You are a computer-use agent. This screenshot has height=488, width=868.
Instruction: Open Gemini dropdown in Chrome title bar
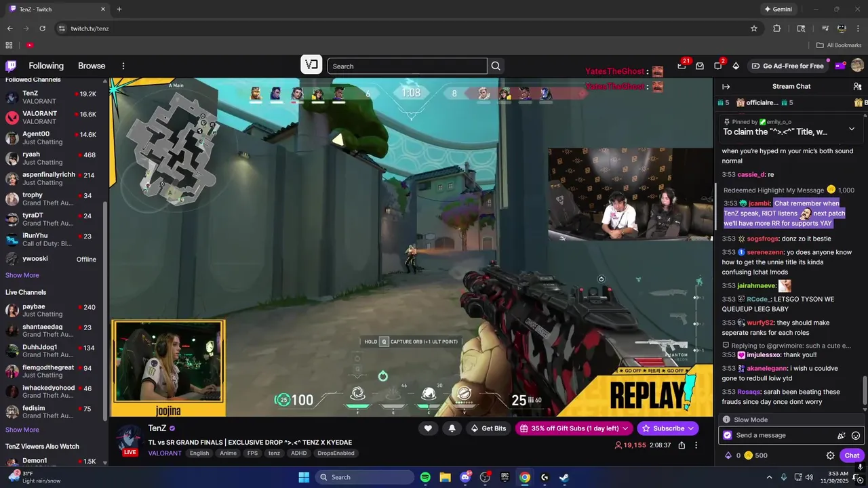click(x=778, y=9)
